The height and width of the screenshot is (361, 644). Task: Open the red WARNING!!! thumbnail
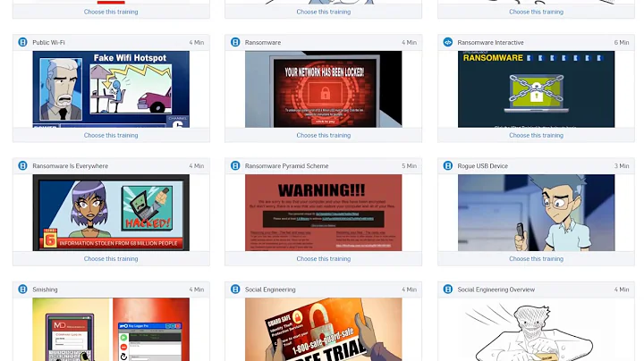(x=324, y=213)
